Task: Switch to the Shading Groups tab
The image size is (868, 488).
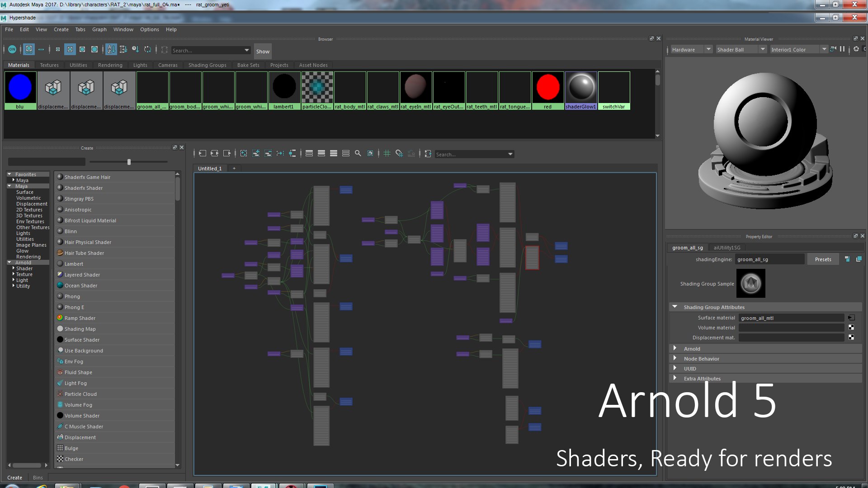Action: pos(207,65)
